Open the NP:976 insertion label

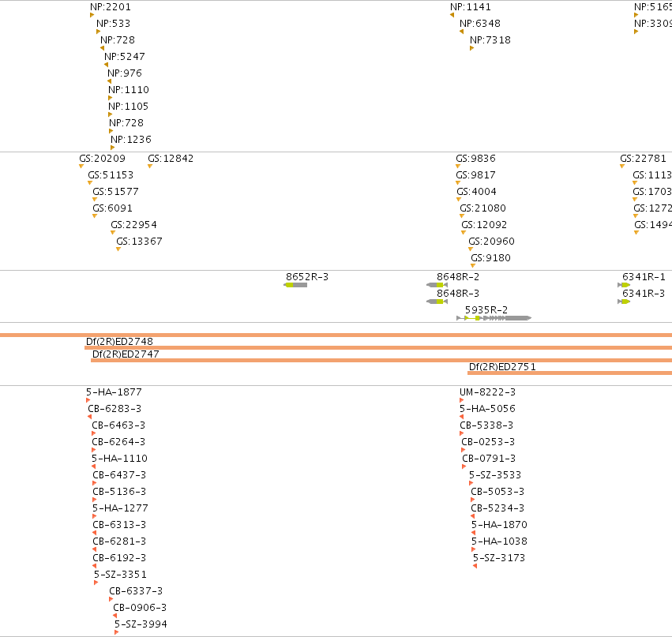click(x=125, y=73)
